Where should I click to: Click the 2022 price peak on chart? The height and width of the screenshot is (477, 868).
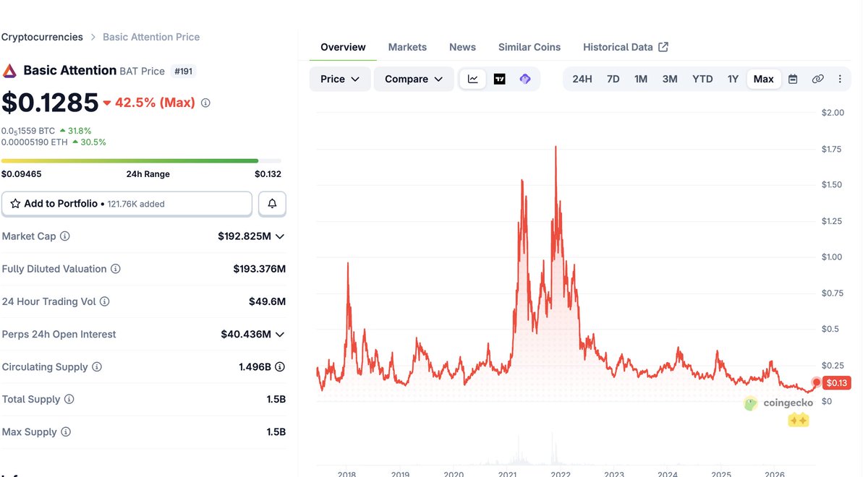pyautogui.click(x=556, y=147)
